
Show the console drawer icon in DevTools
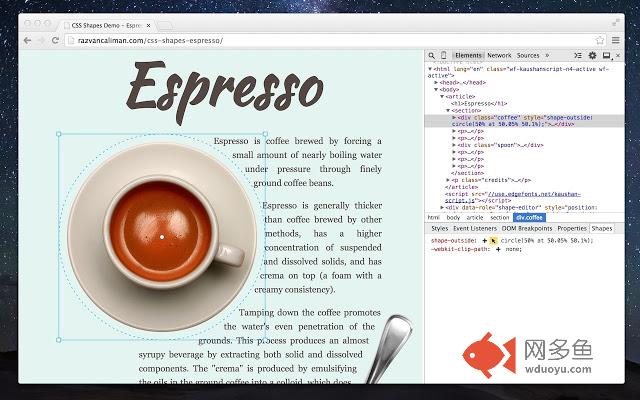pyautogui.click(x=578, y=55)
